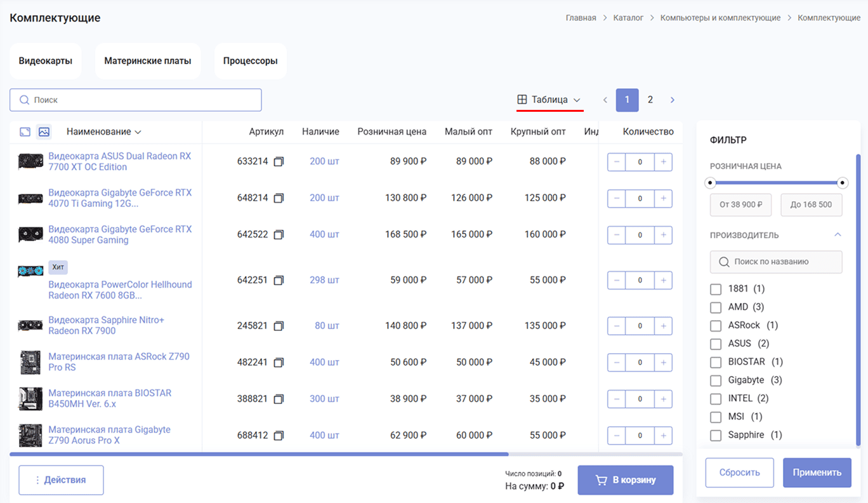
Task: Open ASUS Dual Radeon product thumbnail
Action: coord(30,161)
